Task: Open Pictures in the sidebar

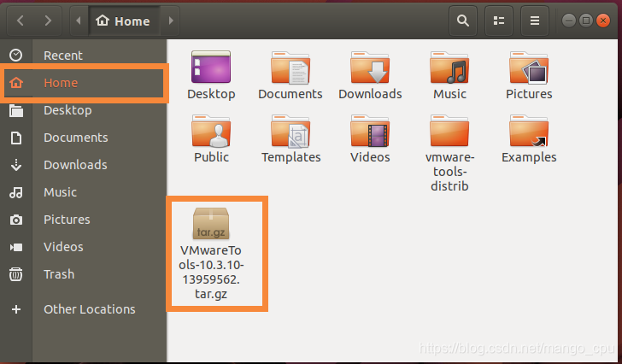Action: pos(84,220)
